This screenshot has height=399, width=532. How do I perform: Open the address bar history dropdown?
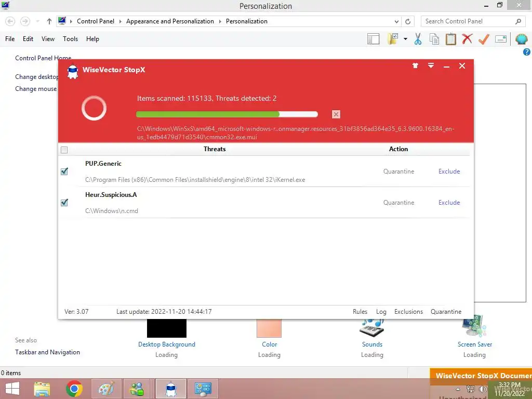(396, 21)
